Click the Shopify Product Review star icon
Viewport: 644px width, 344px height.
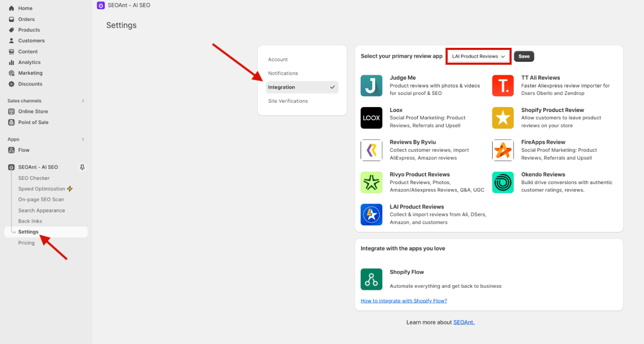pos(503,118)
